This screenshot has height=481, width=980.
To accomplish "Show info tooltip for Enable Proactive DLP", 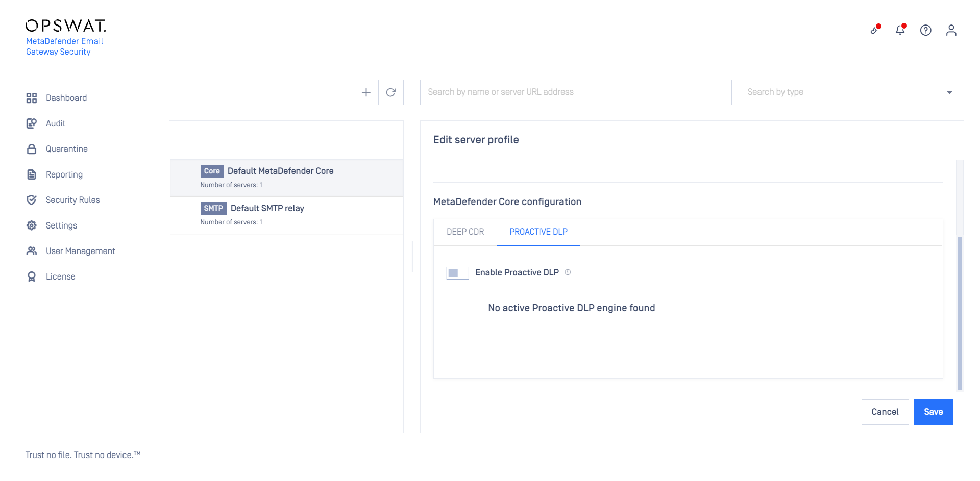I will (x=568, y=272).
